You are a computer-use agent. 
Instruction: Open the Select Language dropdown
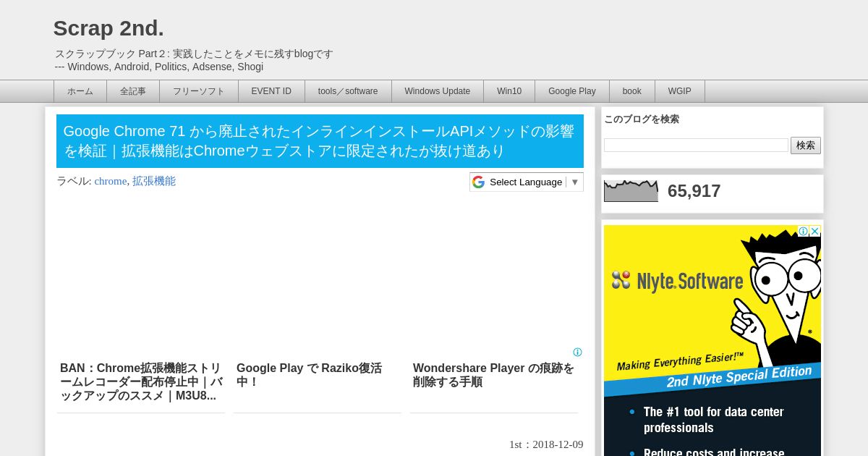point(527,182)
